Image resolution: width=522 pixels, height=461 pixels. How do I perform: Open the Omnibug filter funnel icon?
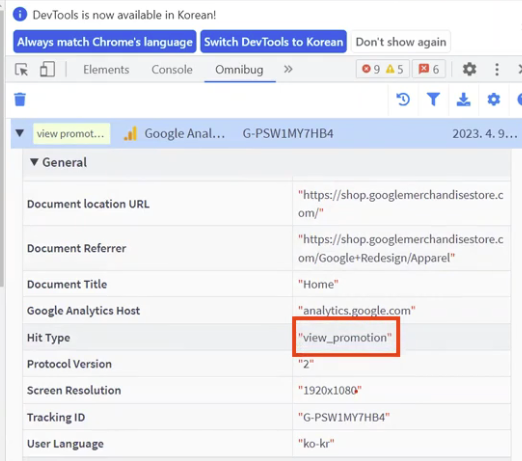pos(433,99)
